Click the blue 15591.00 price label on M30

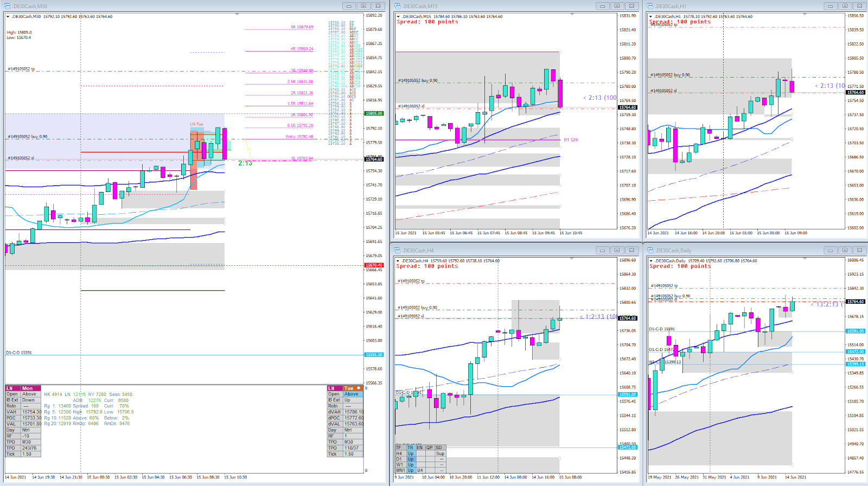point(374,355)
